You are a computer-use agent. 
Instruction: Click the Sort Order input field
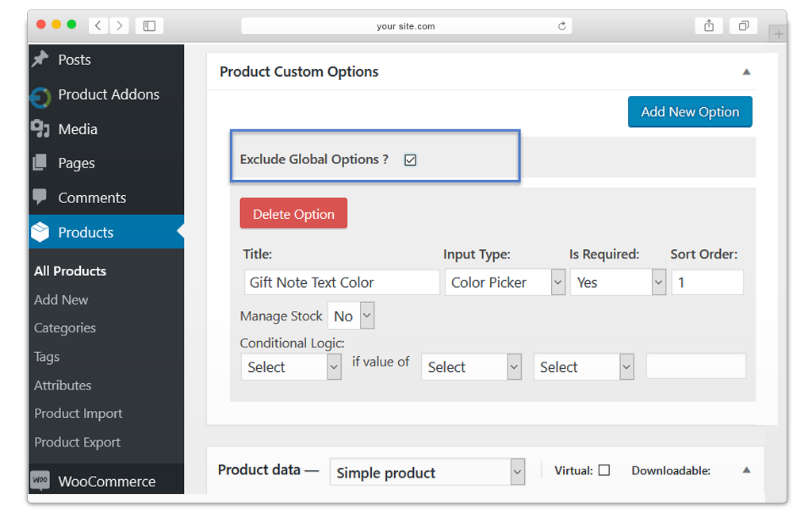click(x=707, y=282)
